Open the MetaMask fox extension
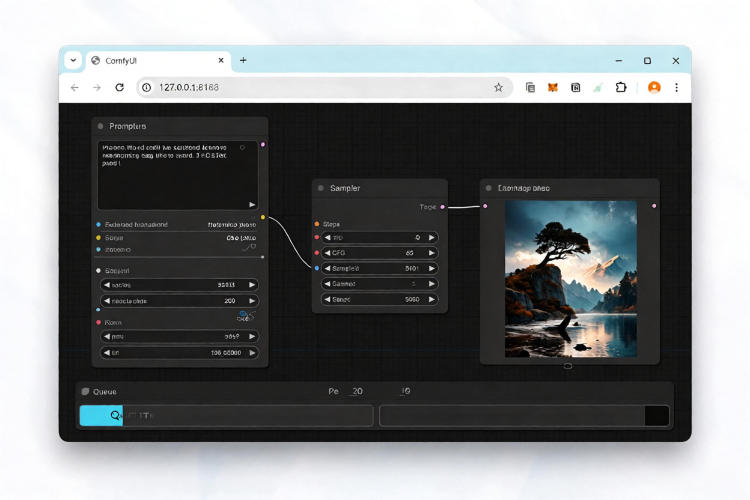 coord(553,88)
